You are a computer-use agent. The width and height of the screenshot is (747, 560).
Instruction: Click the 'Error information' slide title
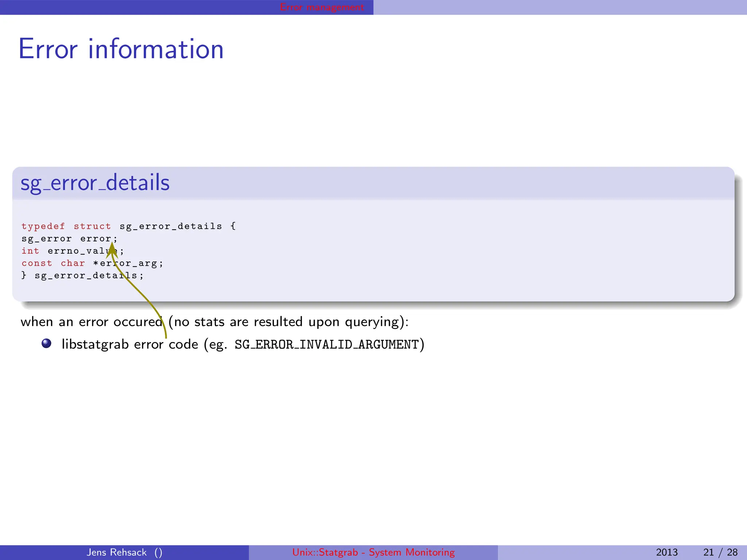tap(121, 49)
